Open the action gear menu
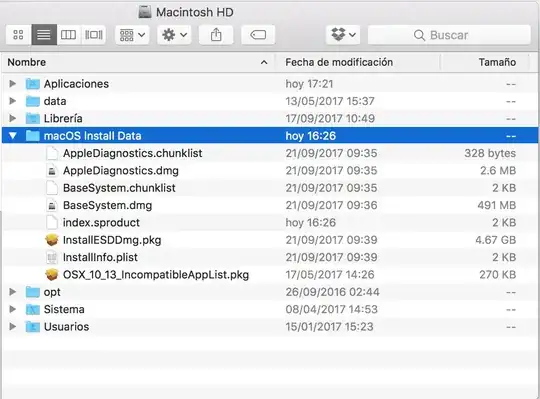This screenshot has height=399, width=540. pyautogui.click(x=174, y=35)
